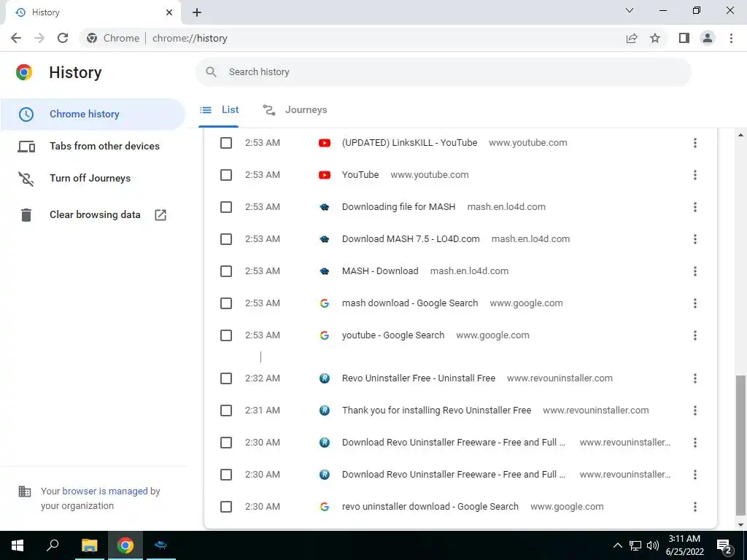Check the (UPDATED) LinksKILL - YouTube entry

(x=226, y=143)
